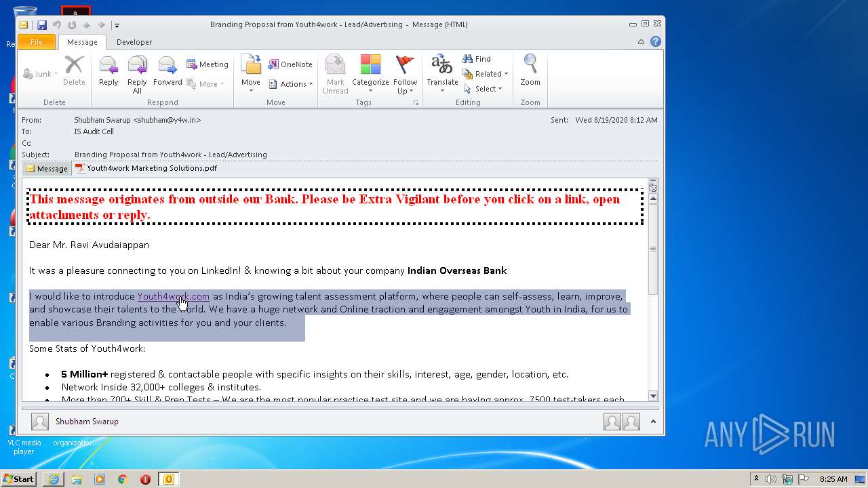This screenshot has height=488, width=868.
Task: Click the taskbar clock showing 8:25 AM
Action: pos(833,479)
